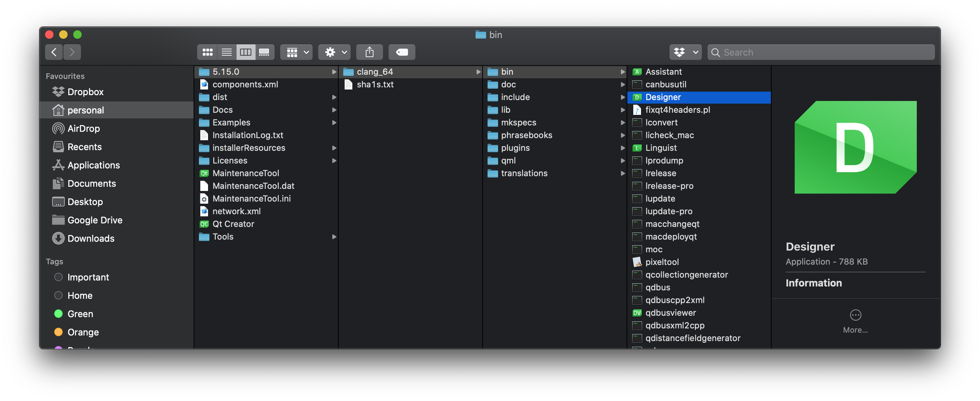This screenshot has height=401, width=980.
Task: Expand the dist folder arrow
Action: click(x=334, y=97)
